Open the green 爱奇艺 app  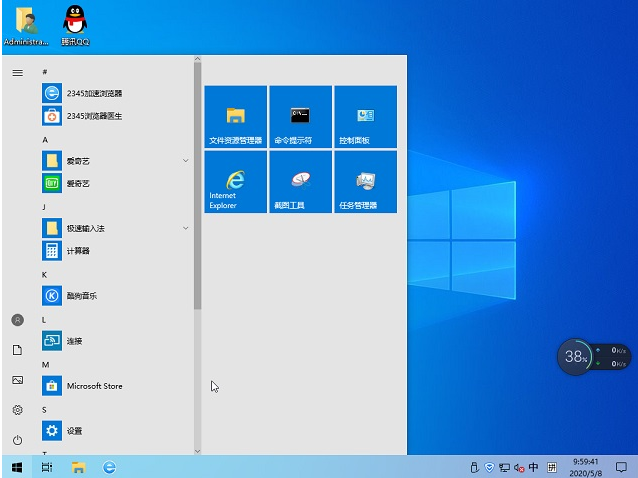tap(78, 183)
